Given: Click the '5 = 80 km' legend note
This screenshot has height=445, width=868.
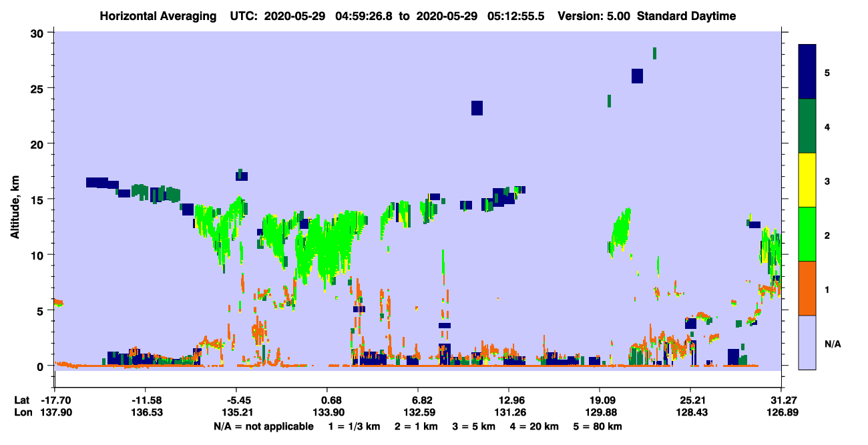Looking at the screenshot, I should (x=596, y=426).
